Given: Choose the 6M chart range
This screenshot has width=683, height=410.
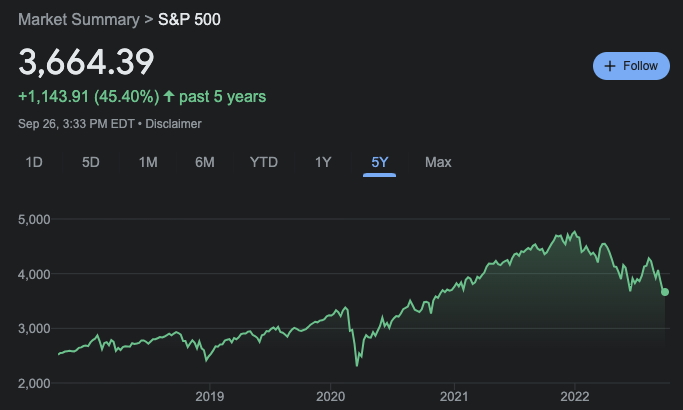Looking at the screenshot, I should pos(205,162).
